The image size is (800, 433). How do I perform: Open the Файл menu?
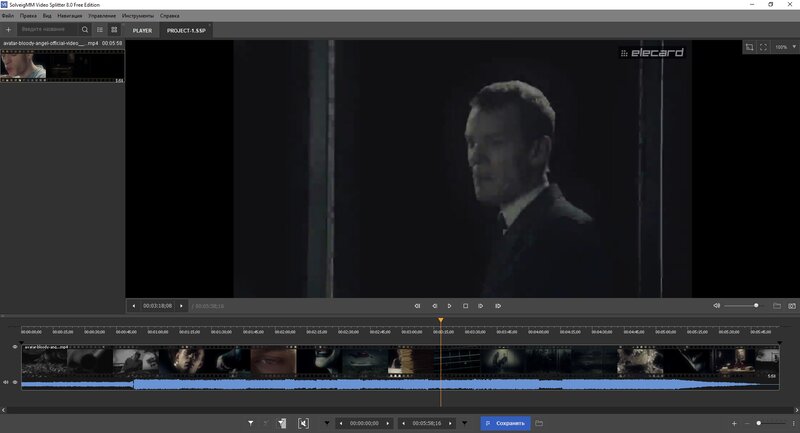(8, 16)
